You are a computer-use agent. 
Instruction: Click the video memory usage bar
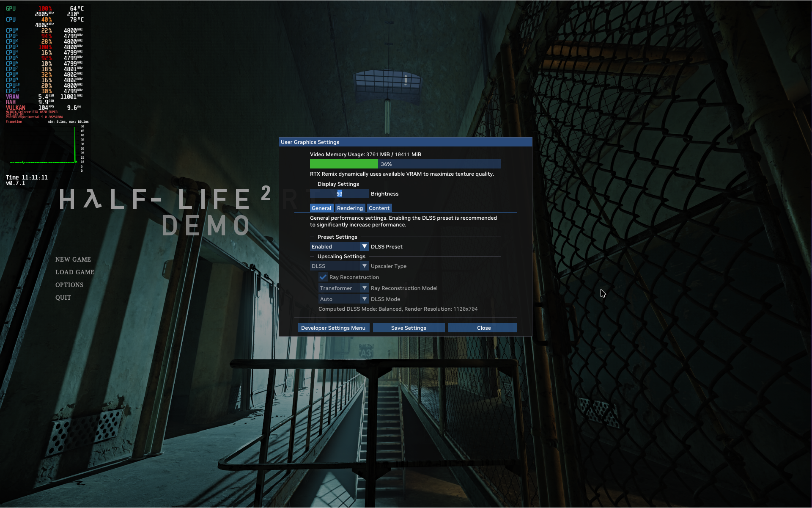[x=405, y=164]
